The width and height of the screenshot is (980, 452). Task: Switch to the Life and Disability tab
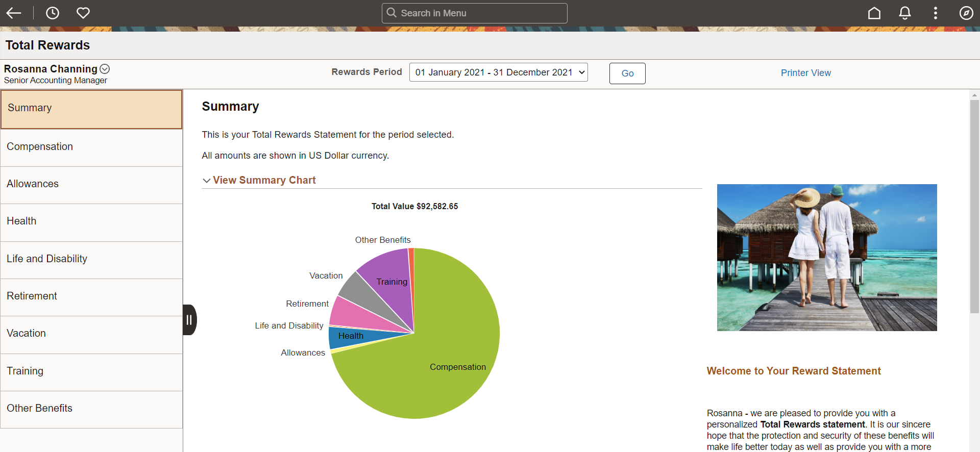coord(91,259)
